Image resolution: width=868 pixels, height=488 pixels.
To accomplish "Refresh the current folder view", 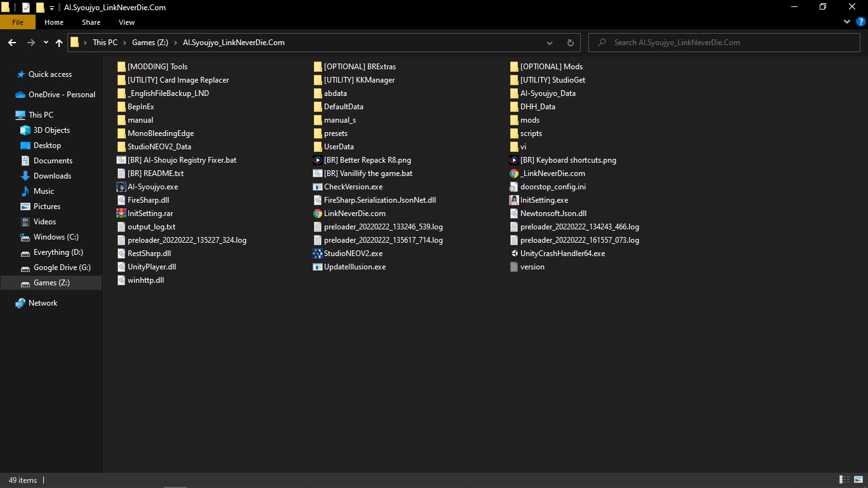I will point(570,43).
